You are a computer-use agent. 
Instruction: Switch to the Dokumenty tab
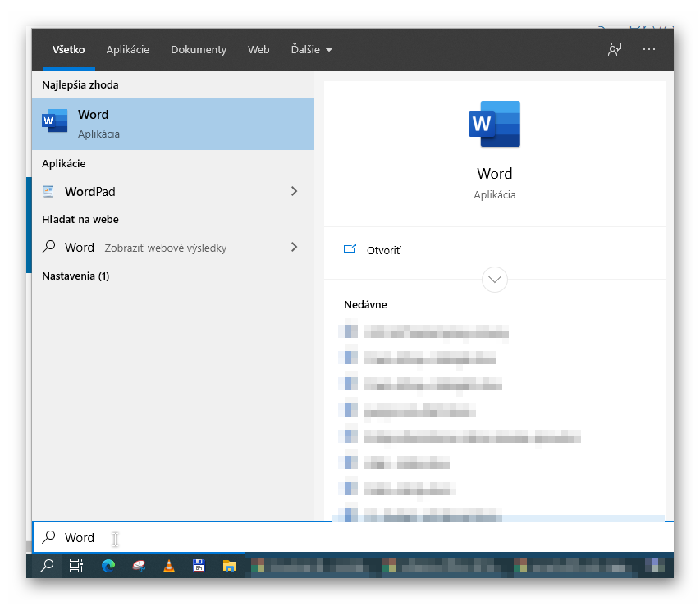198,49
